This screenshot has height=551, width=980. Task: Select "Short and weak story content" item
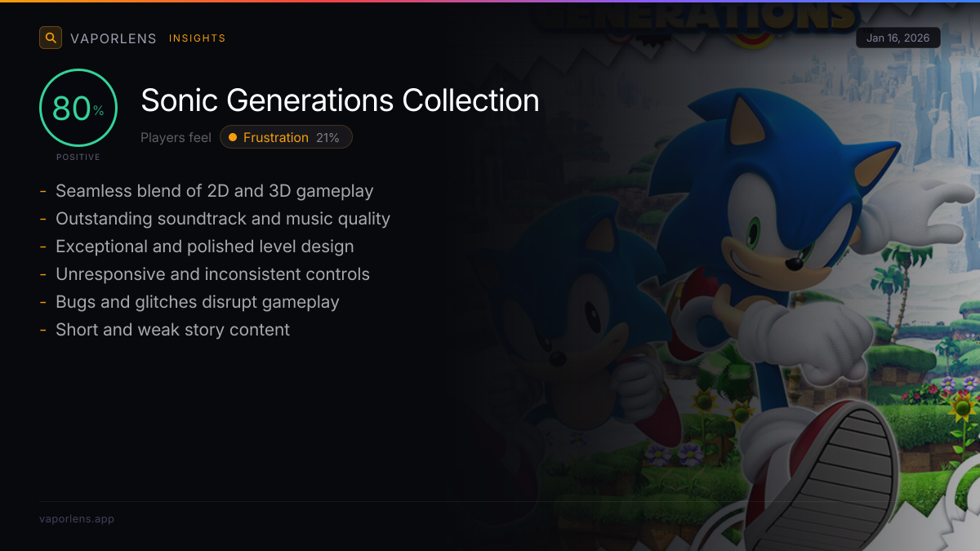point(172,330)
